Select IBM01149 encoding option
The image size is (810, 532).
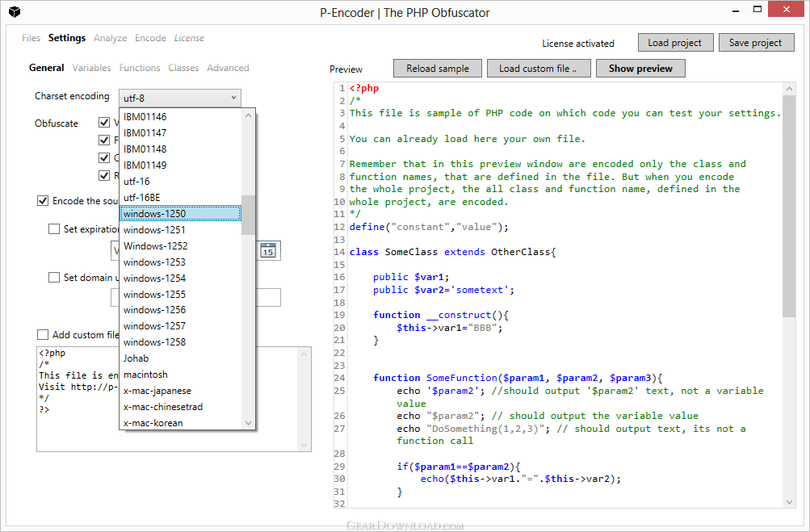click(180, 165)
